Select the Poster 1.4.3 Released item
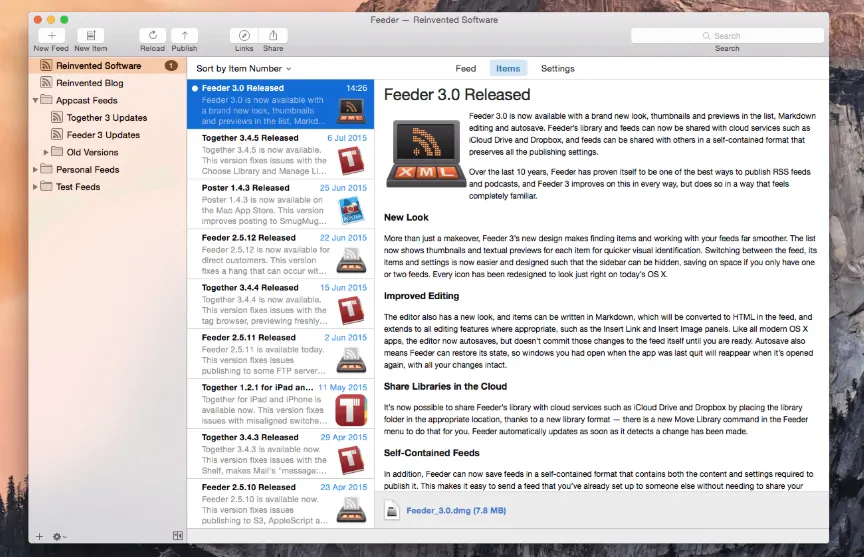 point(280,204)
